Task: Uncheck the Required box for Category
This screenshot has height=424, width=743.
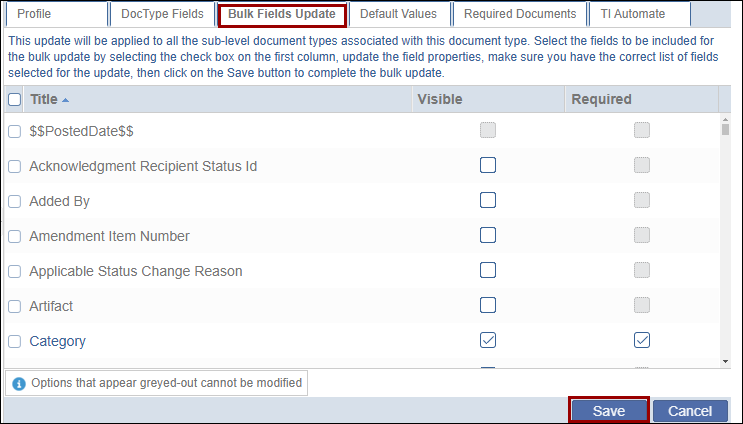Action: (642, 341)
